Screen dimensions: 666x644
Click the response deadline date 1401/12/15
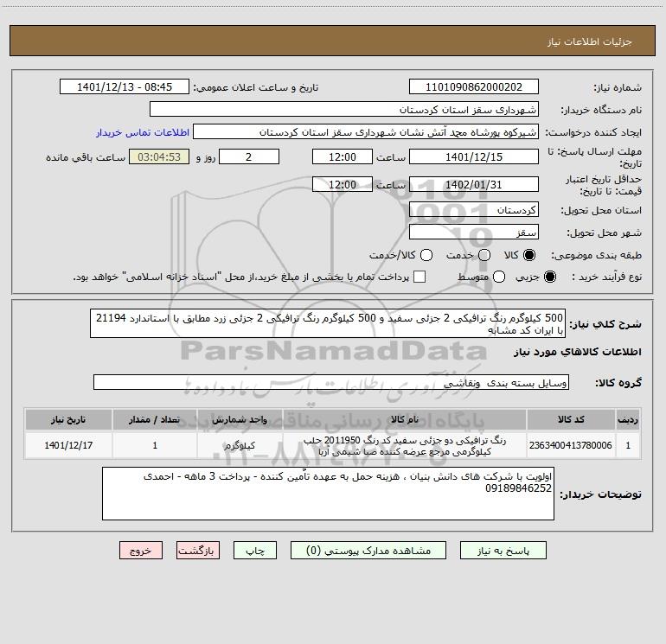click(x=474, y=156)
